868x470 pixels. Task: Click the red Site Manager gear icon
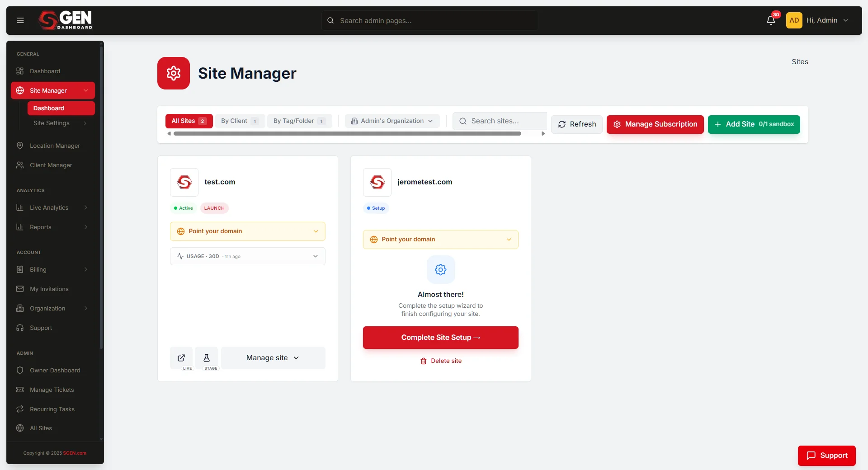(174, 73)
